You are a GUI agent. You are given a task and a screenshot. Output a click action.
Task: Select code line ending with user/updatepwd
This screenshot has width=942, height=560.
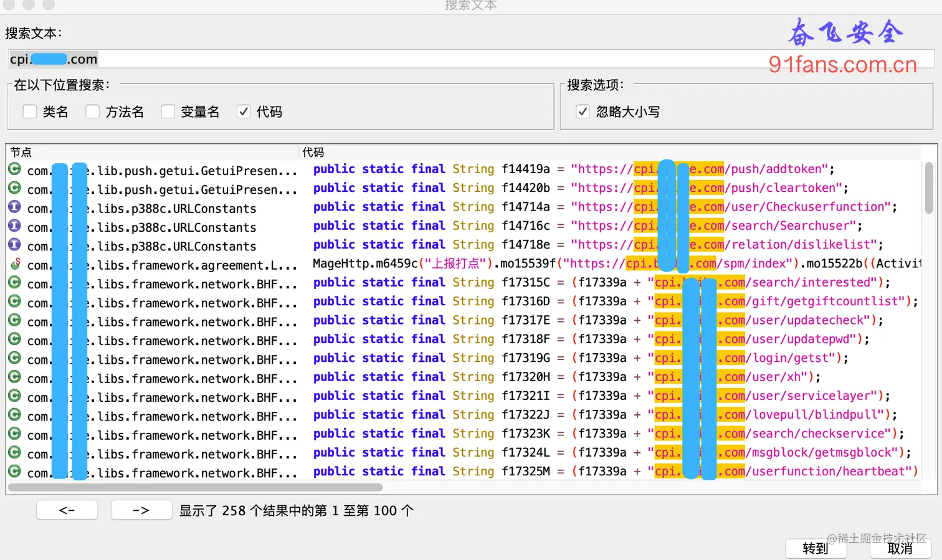coord(591,339)
